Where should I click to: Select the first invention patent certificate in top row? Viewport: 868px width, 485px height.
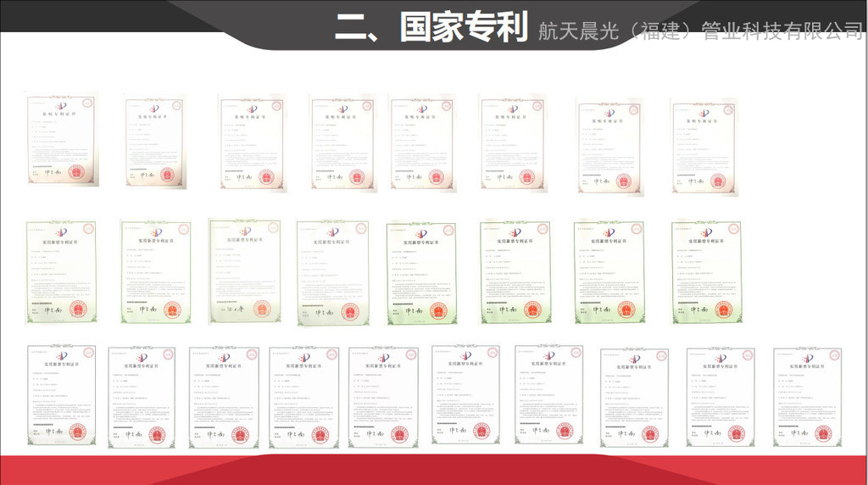click(61, 140)
